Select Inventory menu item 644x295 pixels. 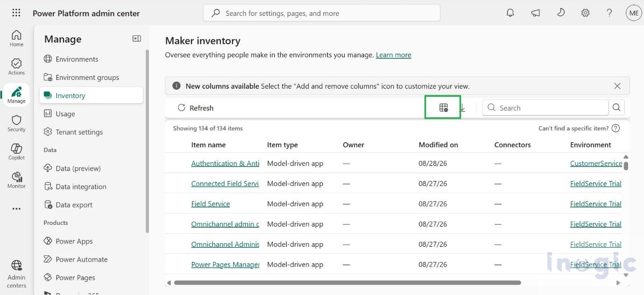[x=92, y=95]
